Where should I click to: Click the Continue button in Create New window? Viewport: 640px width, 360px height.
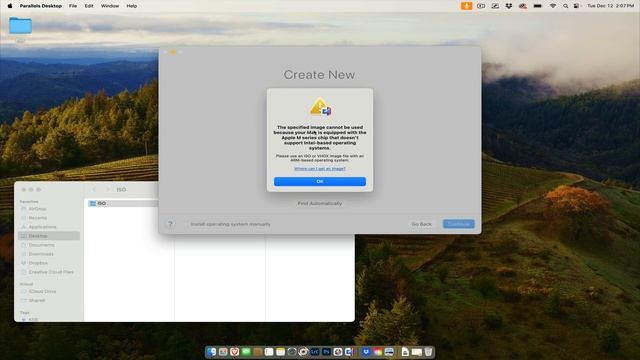click(458, 224)
